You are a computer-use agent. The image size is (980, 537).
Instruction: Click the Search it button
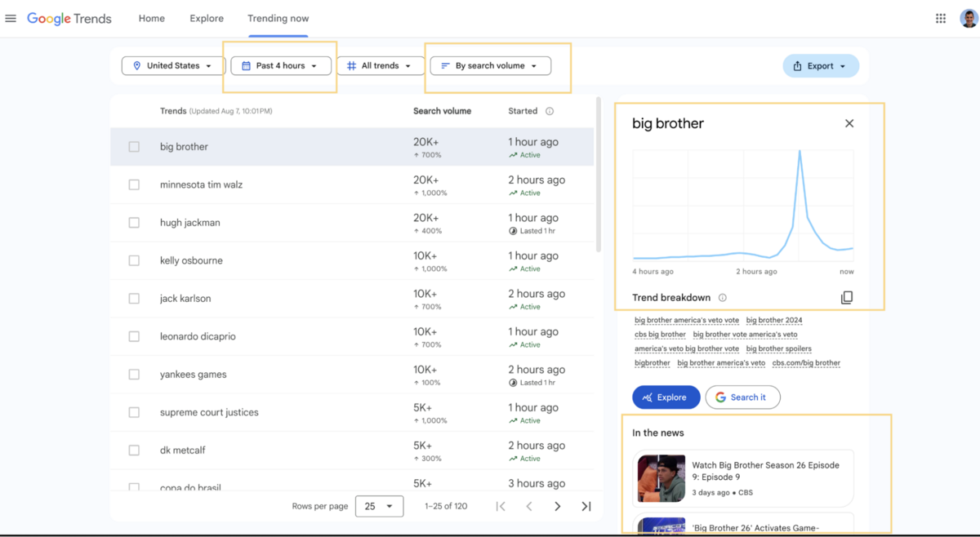(x=743, y=397)
